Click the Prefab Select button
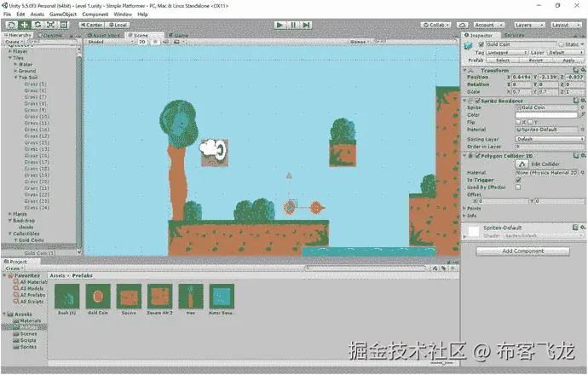 tap(503, 61)
